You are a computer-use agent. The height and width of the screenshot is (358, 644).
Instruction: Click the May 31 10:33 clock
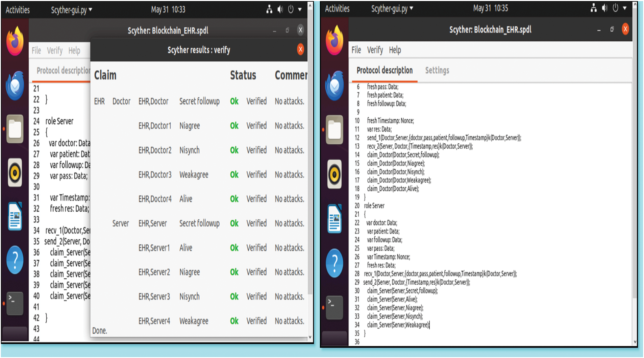pos(168,9)
